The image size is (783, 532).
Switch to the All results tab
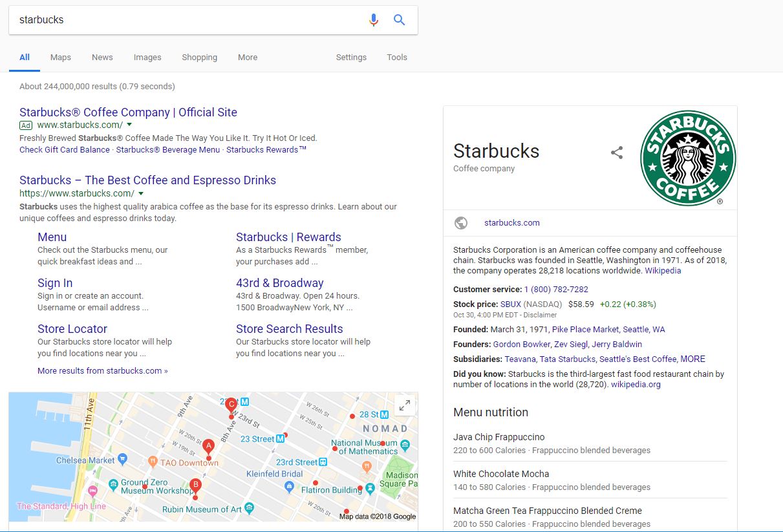(25, 58)
